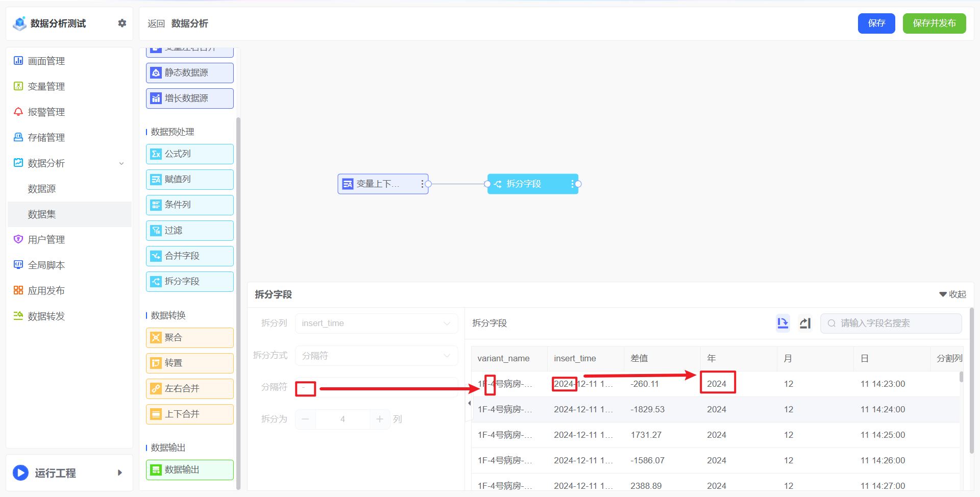Click the 运行工程 play icon
This screenshot has width=980, height=497.
pos(20,473)
